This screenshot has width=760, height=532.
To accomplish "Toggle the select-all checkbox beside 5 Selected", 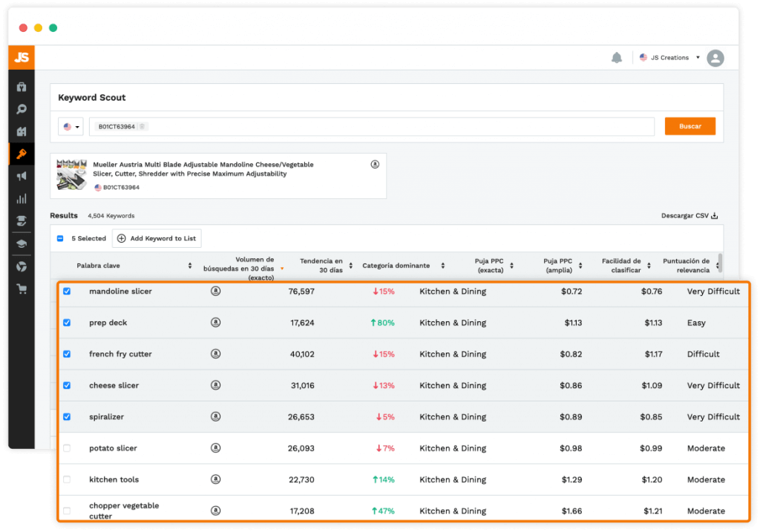I will (x=60, y=238).
